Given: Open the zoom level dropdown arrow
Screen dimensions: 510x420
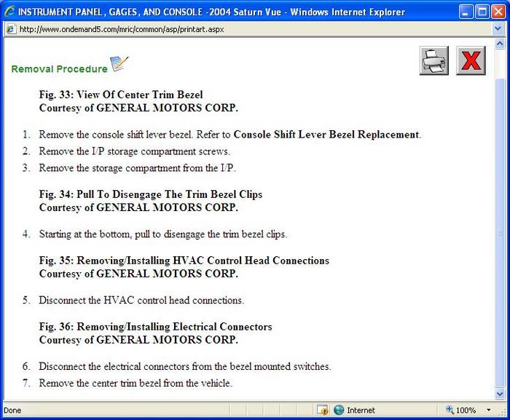Looking at the screenshot, I should point(488,410).
